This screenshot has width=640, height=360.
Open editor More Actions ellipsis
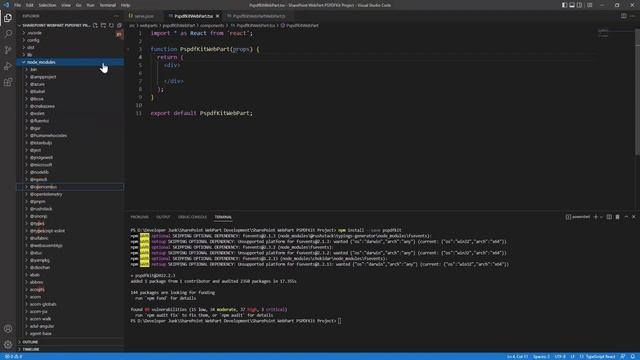[632, 16]
